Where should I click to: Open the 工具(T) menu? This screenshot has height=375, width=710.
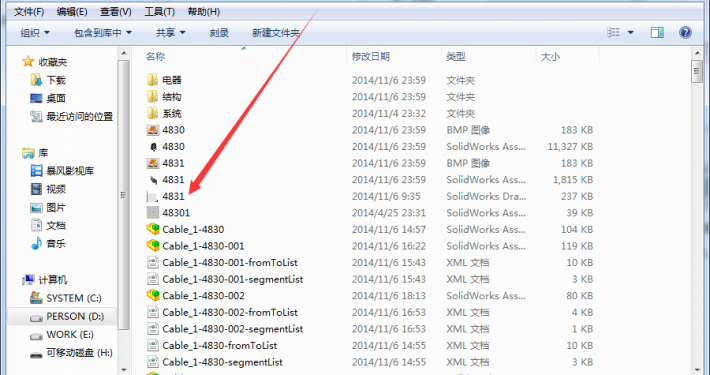[159, 12]
